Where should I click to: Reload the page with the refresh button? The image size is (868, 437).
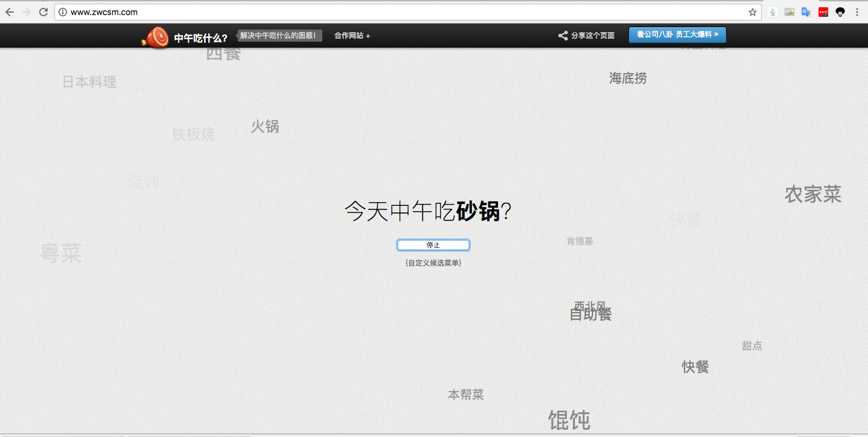pyautogui.click(x=43, y=12)
